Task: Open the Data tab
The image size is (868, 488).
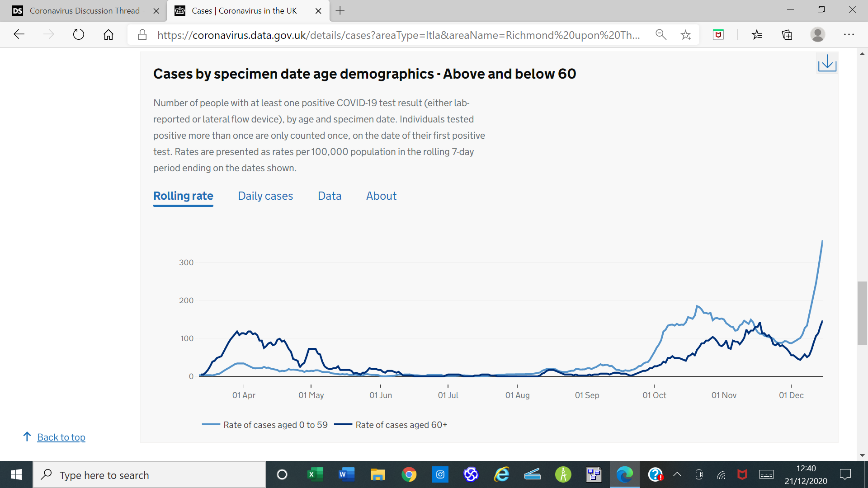Action: pyautogui.click(x=330, y=196)
